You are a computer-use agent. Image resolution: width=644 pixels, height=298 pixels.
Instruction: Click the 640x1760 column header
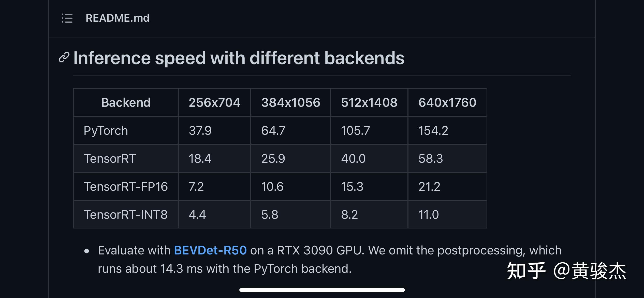point(447,102)
